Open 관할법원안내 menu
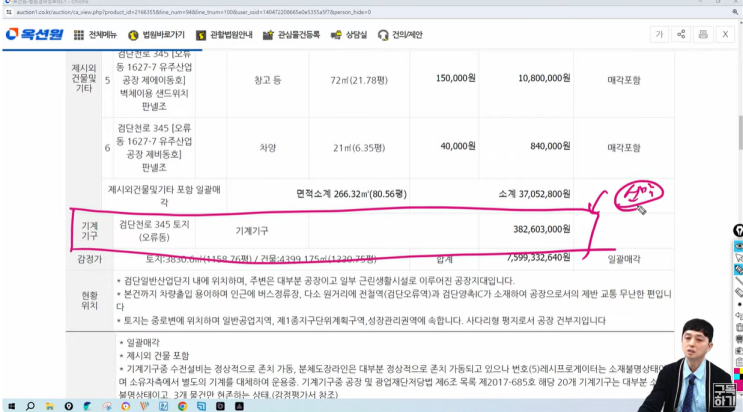 tap(224, 35)
